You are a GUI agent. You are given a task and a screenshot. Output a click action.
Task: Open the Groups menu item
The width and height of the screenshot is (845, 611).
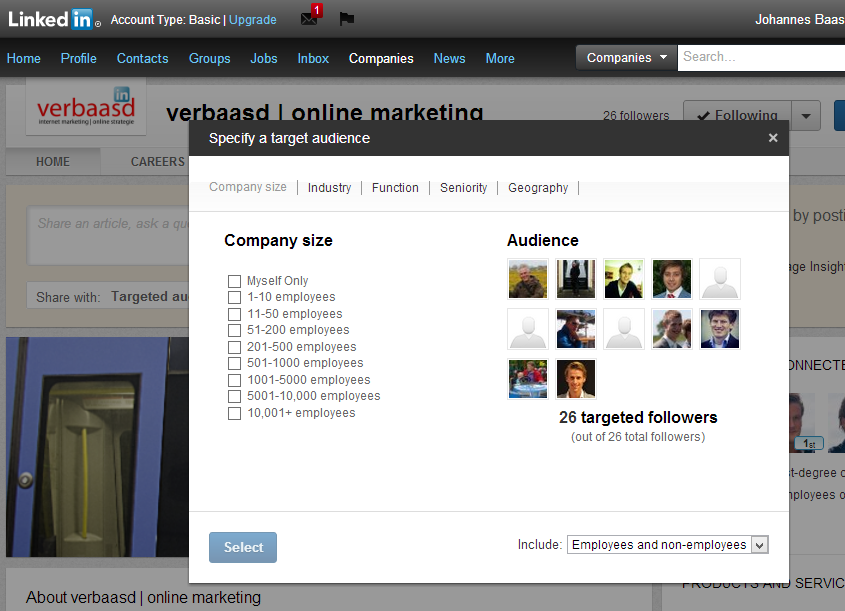210,58
